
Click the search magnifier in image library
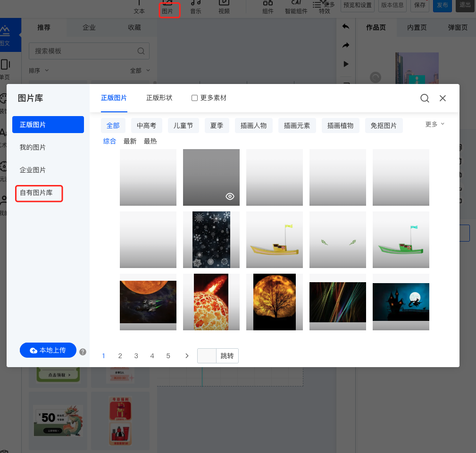click(x=425, y=98)
